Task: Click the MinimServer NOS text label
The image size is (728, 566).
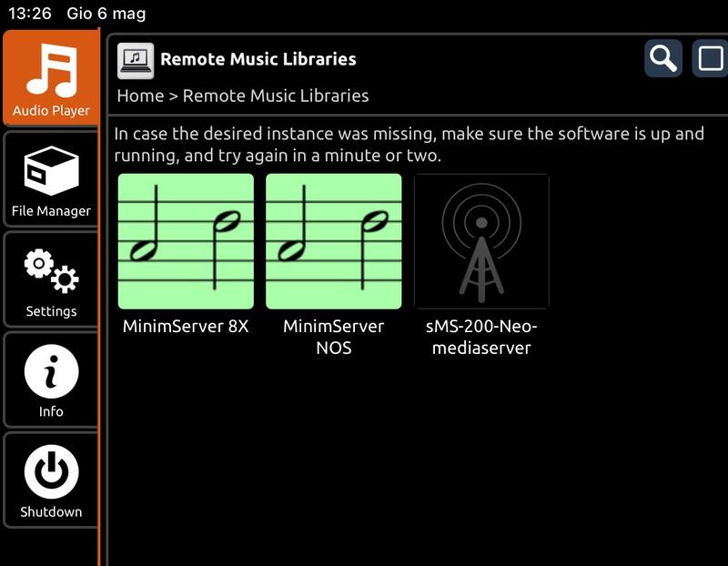Action: 333,337
